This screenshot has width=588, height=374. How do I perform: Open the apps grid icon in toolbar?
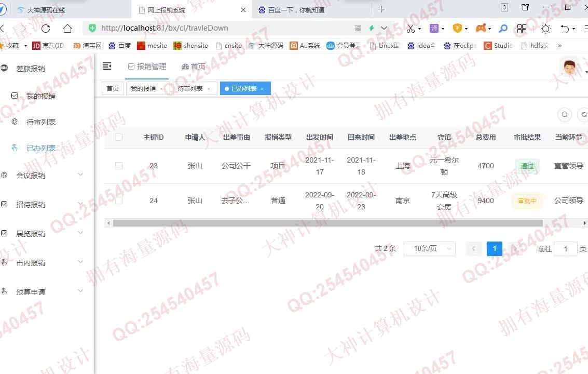coord(522,29)
